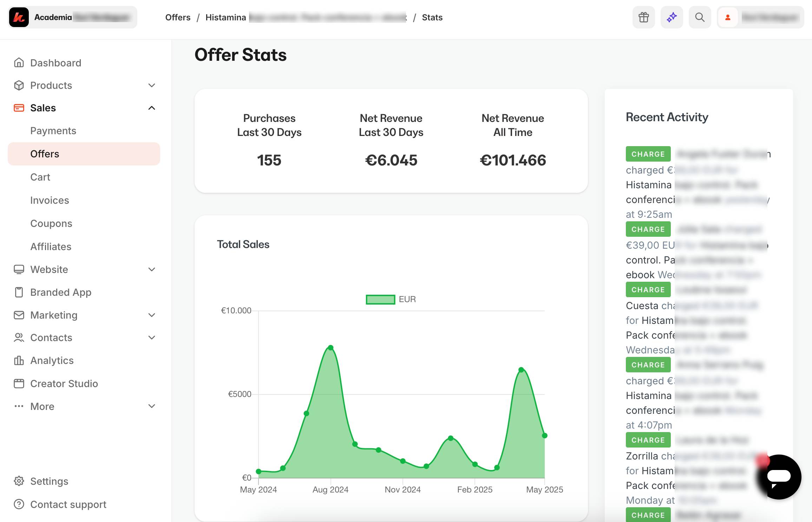
Task: Collapse the Sales section chevron
Action: [x=152, y=108]
